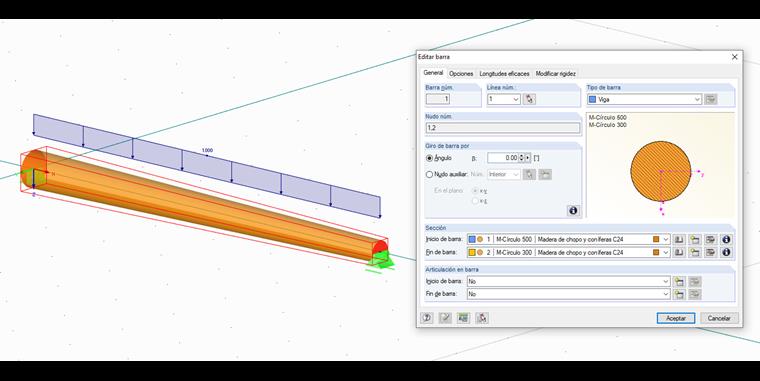Open the Línea núm. dropdown

516,99
